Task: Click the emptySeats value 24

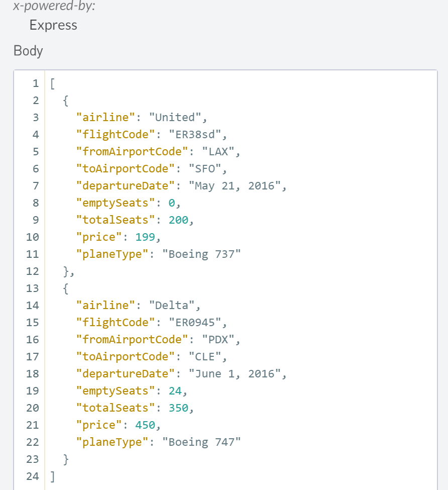Action: tap(175, 390)
